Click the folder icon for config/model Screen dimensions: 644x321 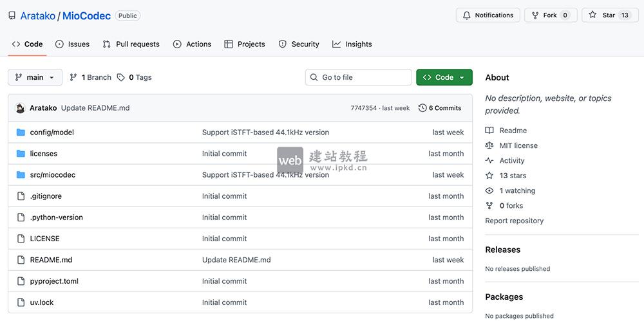coord(21,132)
